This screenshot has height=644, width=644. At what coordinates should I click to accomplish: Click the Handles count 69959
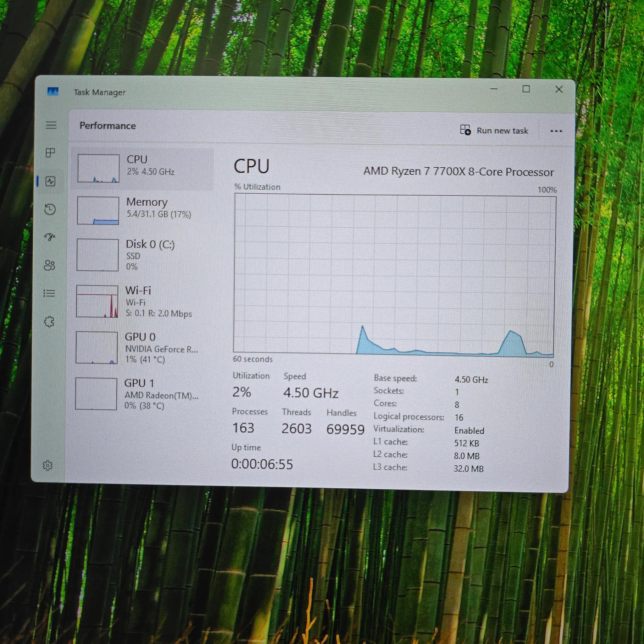point(345,429)
